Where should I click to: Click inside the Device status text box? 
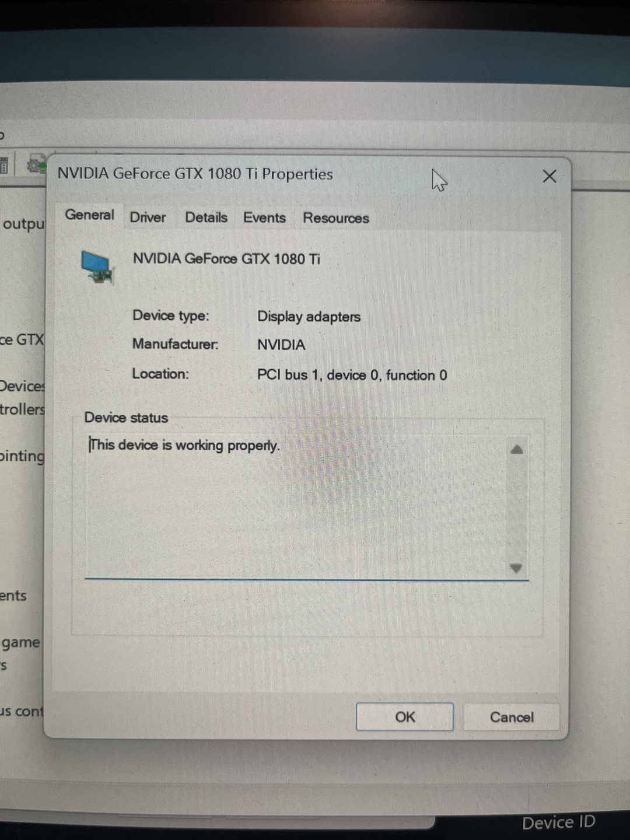click(x=307, y=507)
